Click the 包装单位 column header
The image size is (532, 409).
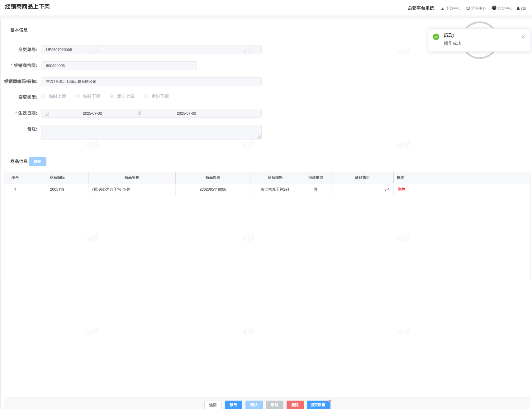click(x=316, y=178)
